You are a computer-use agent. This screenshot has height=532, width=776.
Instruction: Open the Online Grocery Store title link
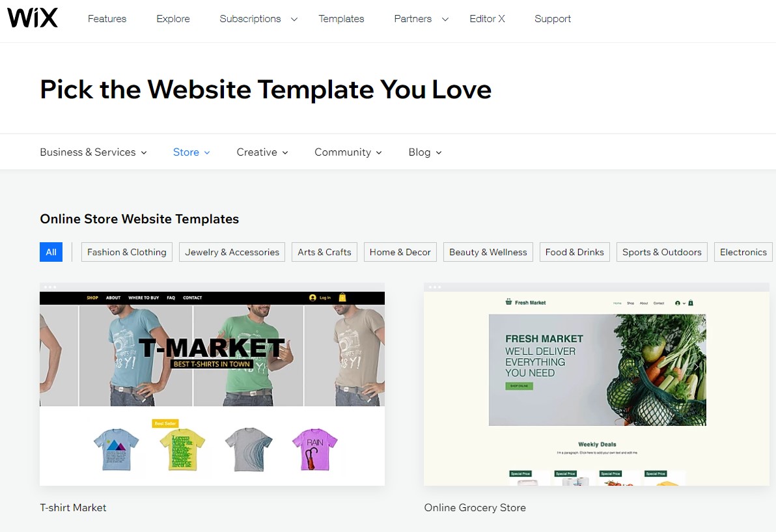(x=475, y=508)
